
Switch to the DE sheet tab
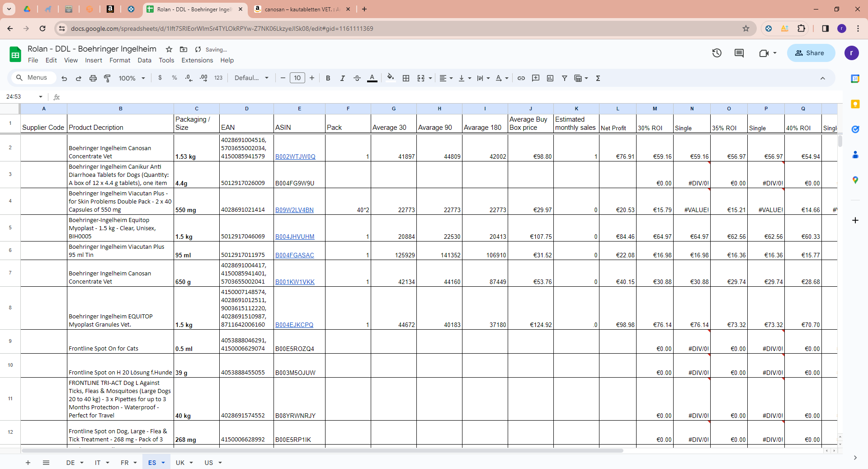pyautogui.click(x=71, y=463)
